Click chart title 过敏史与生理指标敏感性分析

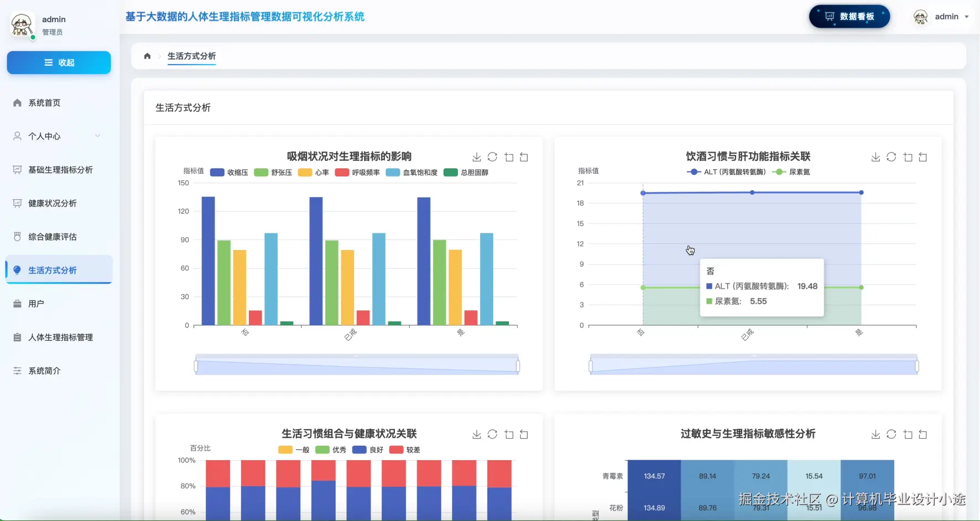[748, 434]
